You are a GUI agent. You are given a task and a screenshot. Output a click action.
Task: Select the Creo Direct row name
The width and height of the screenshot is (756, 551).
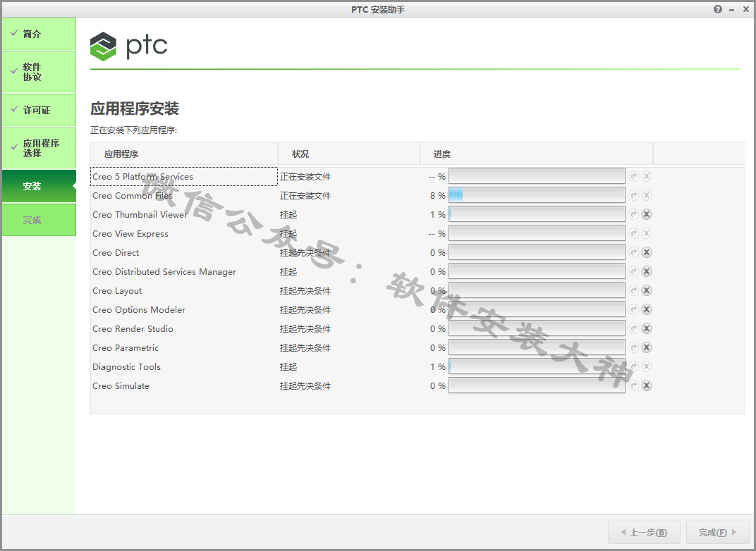coord(116,253)
